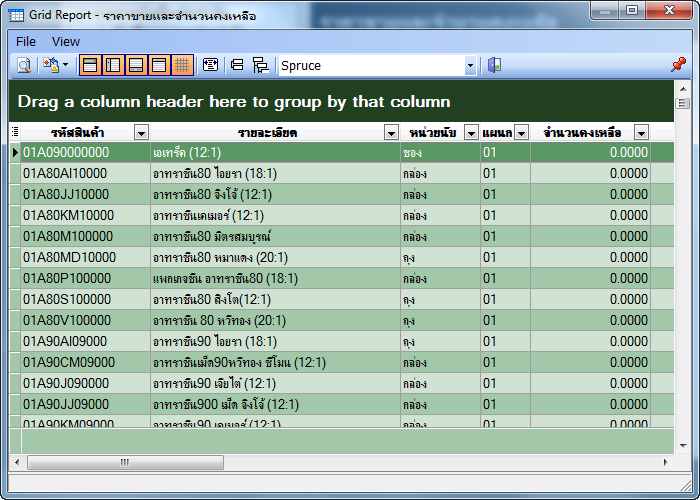
Task: Click the auto-fit column width icon
Action: (x=210, y=65)
